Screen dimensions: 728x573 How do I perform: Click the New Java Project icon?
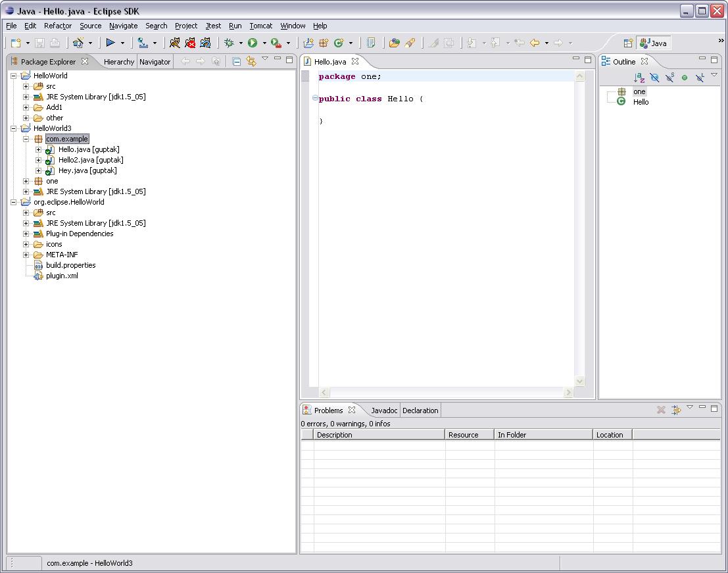pos(308,43)
